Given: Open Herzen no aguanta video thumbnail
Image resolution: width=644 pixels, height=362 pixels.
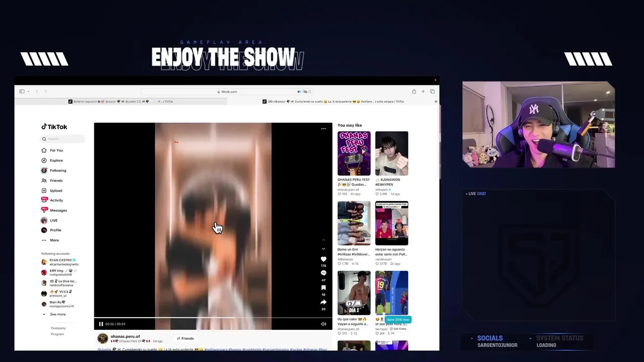Looking at the screenshot, I should click(391, 223).
